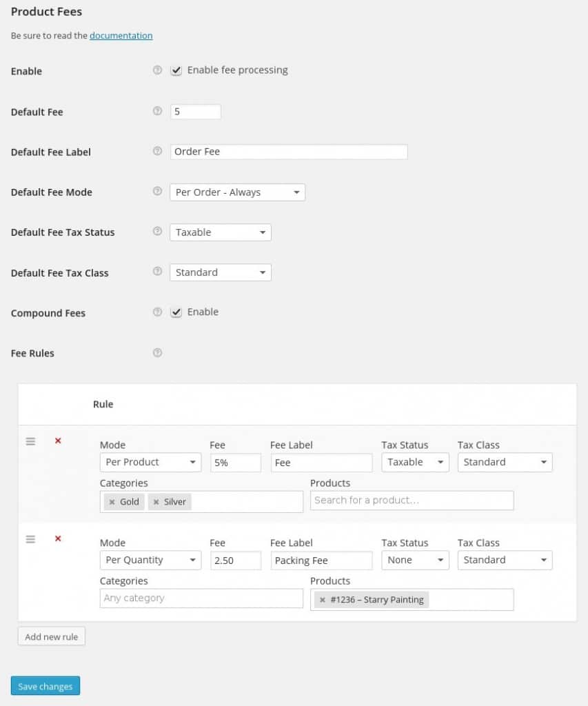This screenshot has width=588, height=706.
Task: Open the Default Fee Tax Class dropdown
Action: [x=220, y=272]
